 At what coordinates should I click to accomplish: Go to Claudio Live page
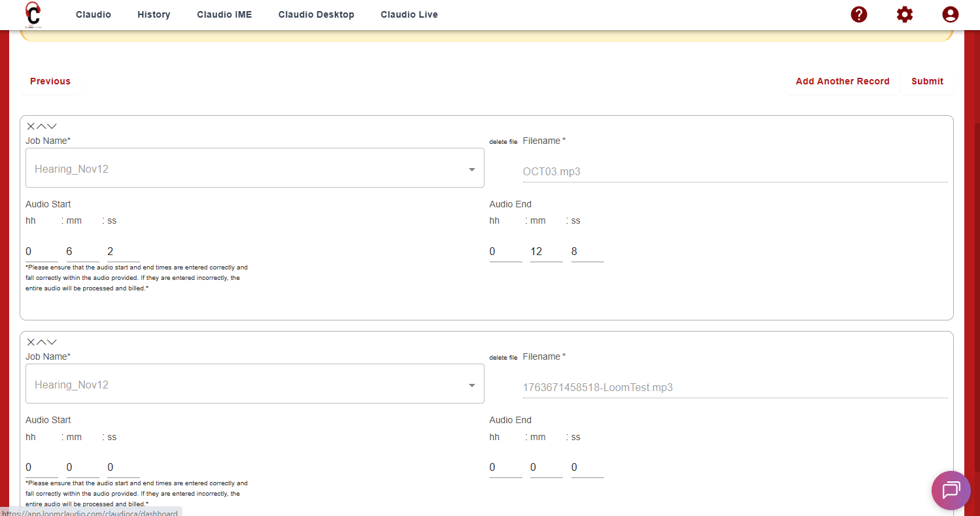tap(409, 14)
